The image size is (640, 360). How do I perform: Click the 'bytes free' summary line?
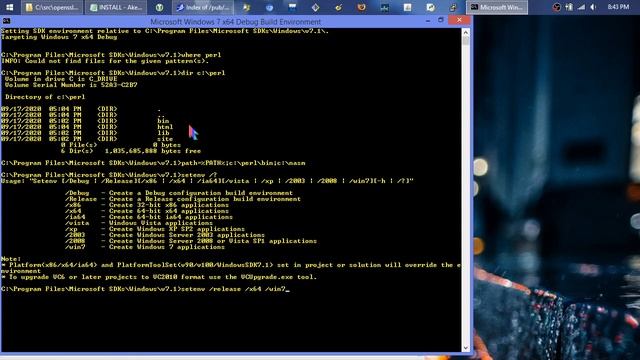[131, 151]
